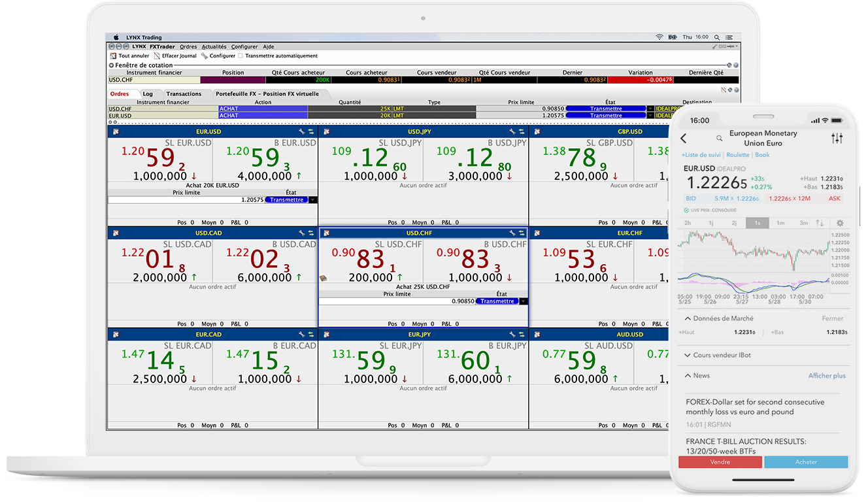Click the wrench icon on EUR.JPY cell
This screenshot has width=868, height=502.
(512, 334)
